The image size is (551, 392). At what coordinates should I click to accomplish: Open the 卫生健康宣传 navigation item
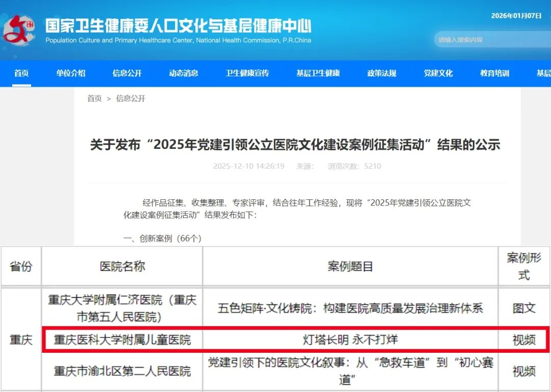click(247, 73)
